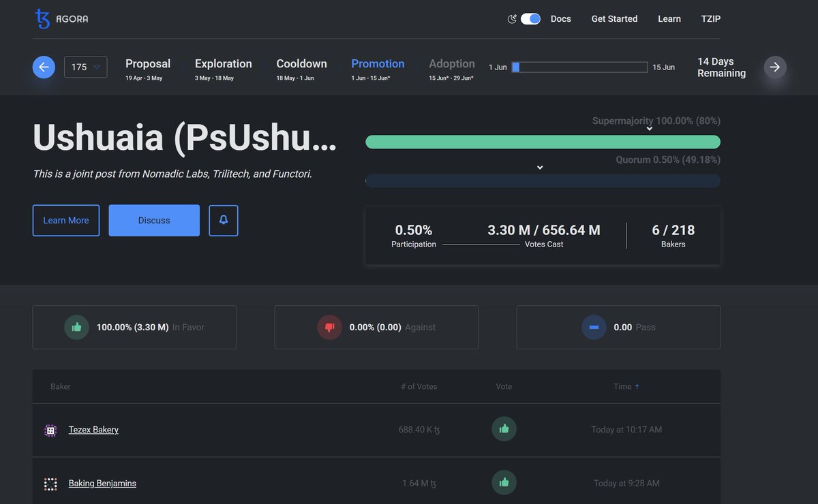Toggle the dark theme switch
This screenshot has width=818, height=504.
click(x=530, y=19)
